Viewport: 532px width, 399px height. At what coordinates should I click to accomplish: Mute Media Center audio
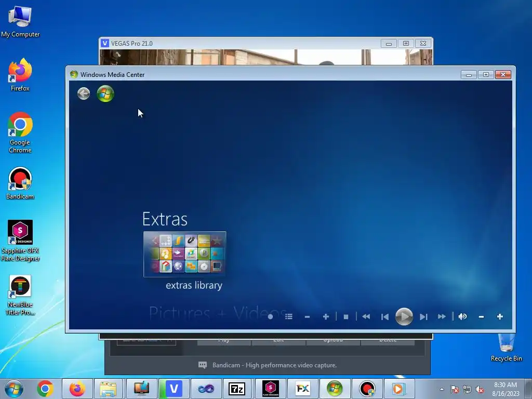tap(462, 316)
